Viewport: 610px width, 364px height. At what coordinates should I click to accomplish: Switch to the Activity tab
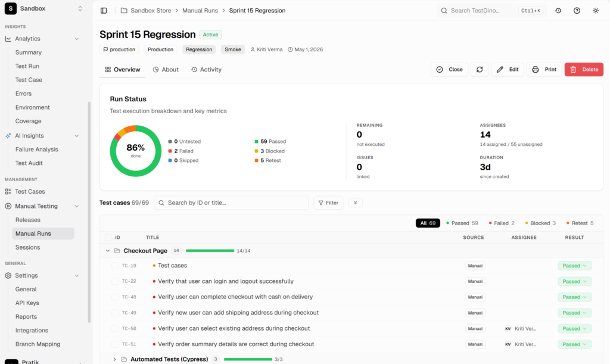point(206,70)
